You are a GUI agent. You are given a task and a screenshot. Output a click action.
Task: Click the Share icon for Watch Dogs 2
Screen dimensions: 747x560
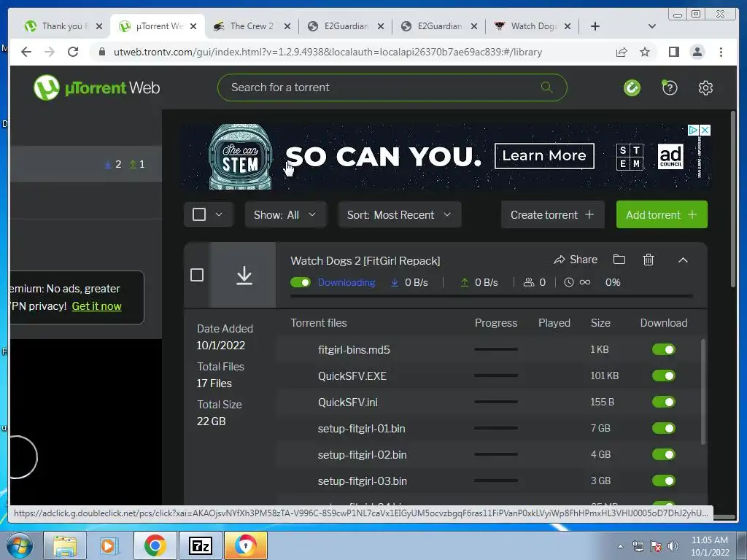pos(576,260)
